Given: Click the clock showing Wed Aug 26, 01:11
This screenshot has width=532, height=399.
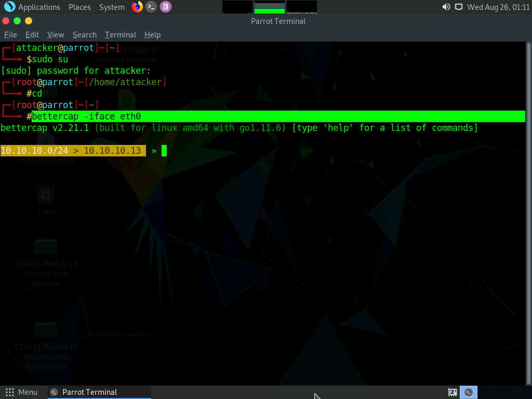Looking at the screenshot, I should 498,7.
